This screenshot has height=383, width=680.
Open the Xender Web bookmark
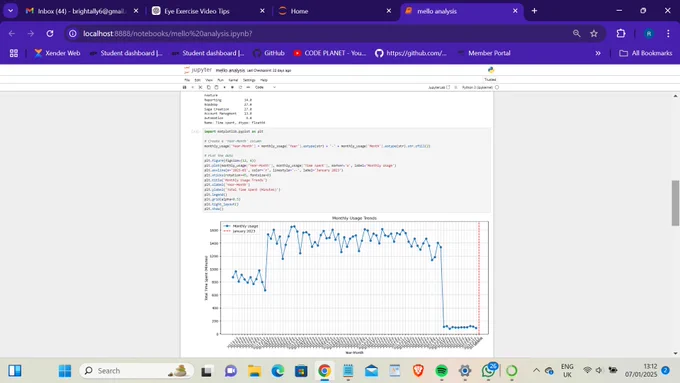(57, 53)
